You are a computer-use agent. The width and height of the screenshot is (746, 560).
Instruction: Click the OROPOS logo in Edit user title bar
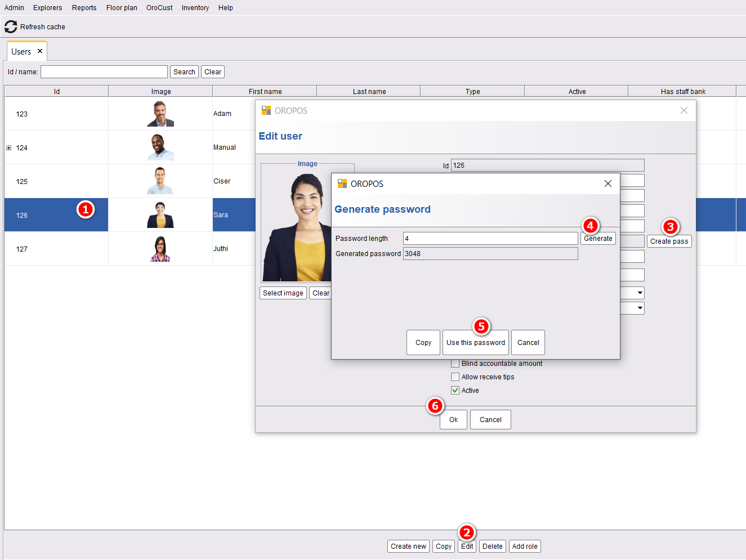point(266,110)
